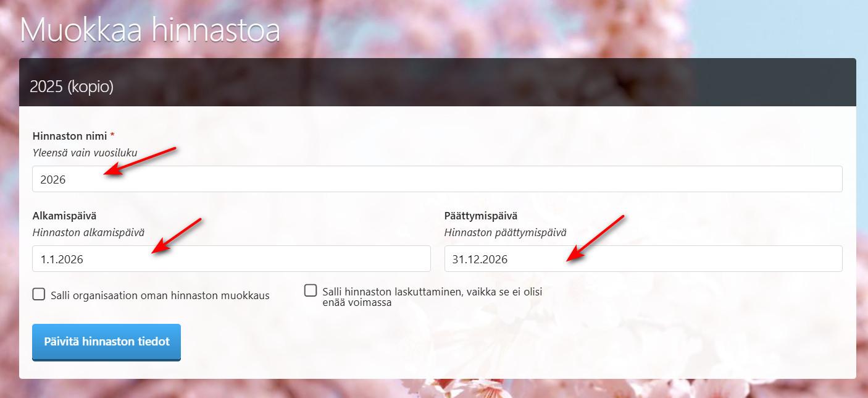
Task: Click the Muokkaa hinnastoa page heading
Action: click(150, 30)
